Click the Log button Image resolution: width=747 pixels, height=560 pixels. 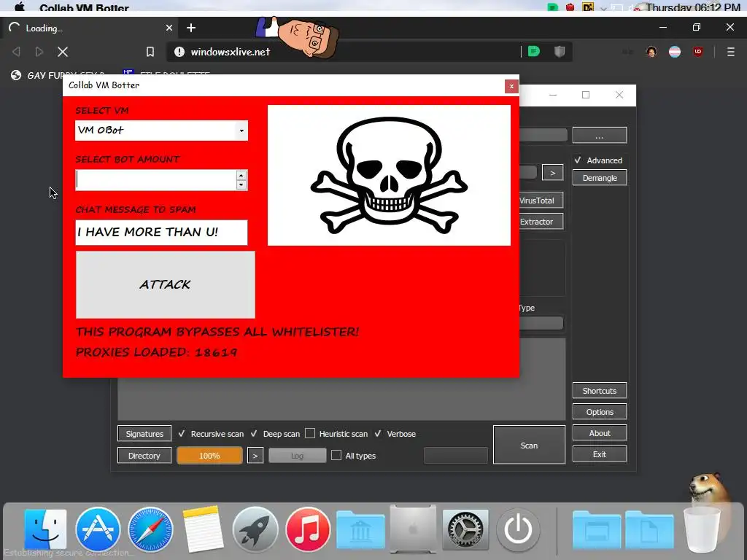point(298,456)
